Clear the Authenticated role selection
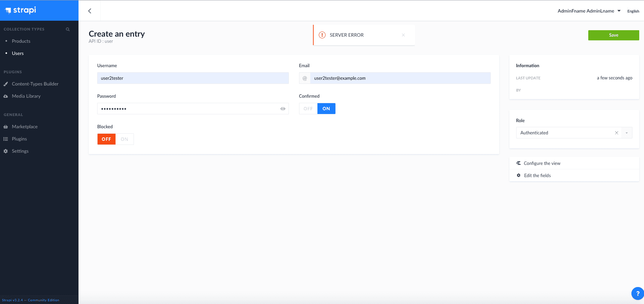Screen dimensions: 644x304 pos(616,133)
